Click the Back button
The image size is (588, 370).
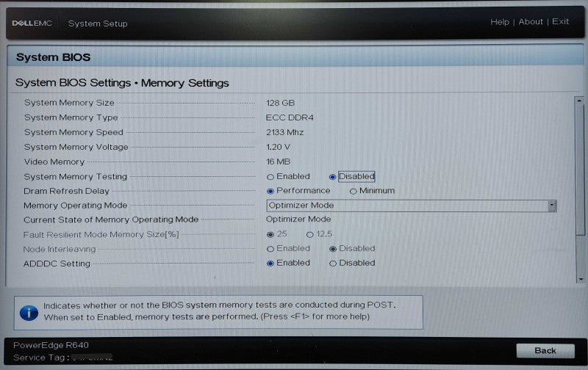coord(545,351)
